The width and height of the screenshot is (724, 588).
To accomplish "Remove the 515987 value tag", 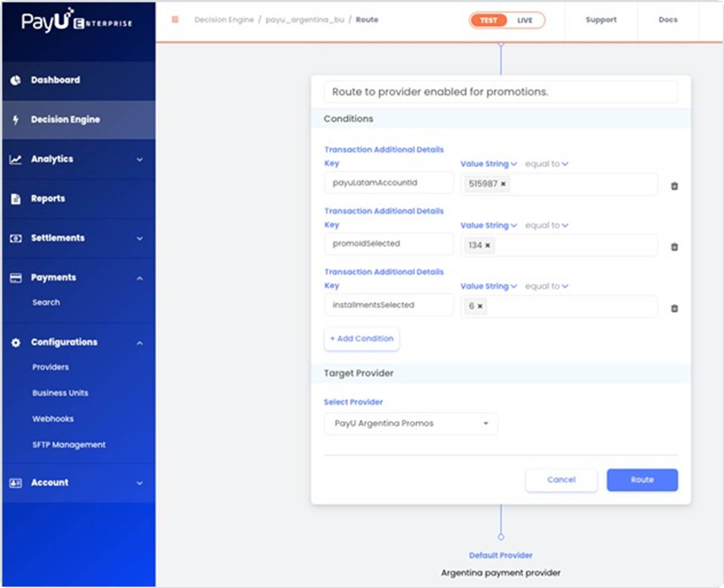I will (503, 184).
